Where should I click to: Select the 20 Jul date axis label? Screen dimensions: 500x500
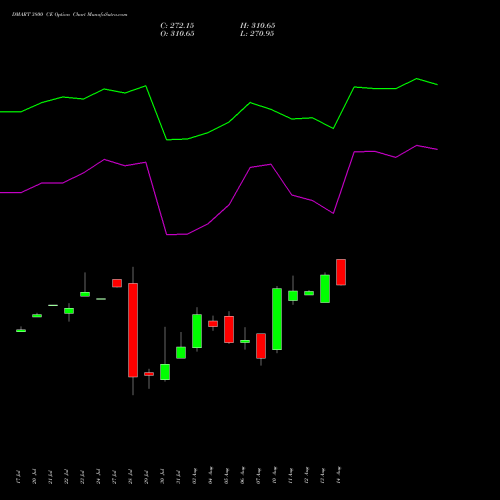(34, 477)
